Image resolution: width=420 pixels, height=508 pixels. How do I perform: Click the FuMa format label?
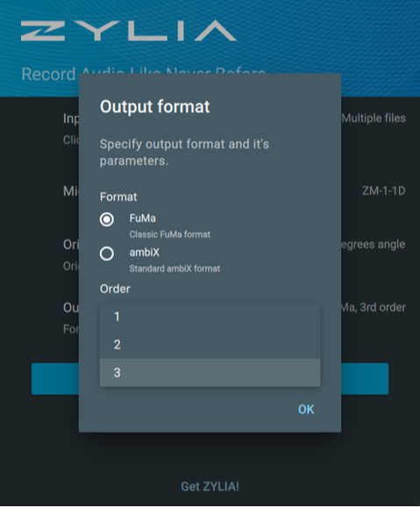coord(142,218)
